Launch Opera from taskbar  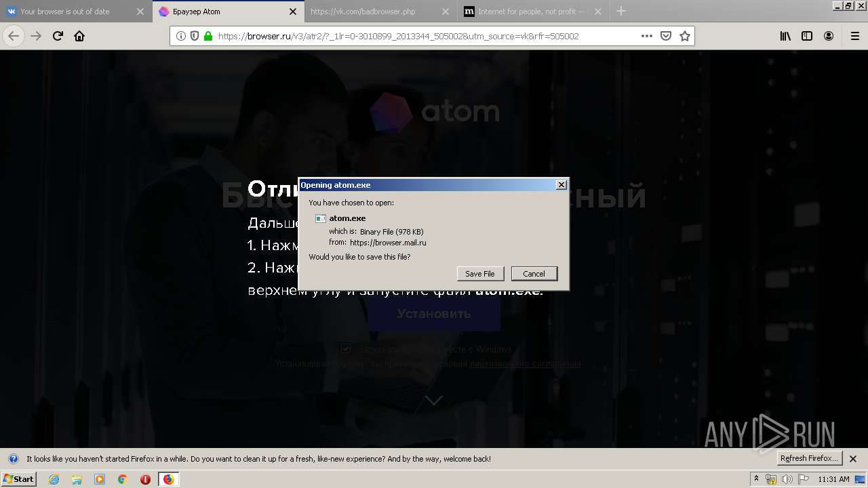(x=145, y=479)
